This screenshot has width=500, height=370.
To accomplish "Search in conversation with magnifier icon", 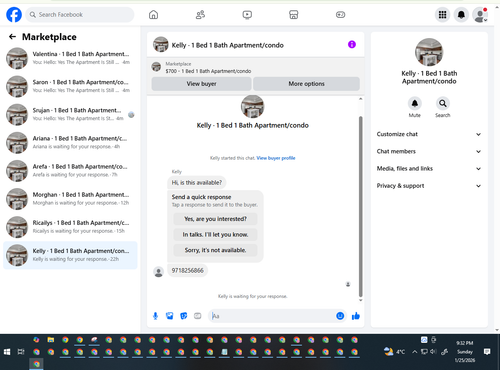I will tap(443, 103).
